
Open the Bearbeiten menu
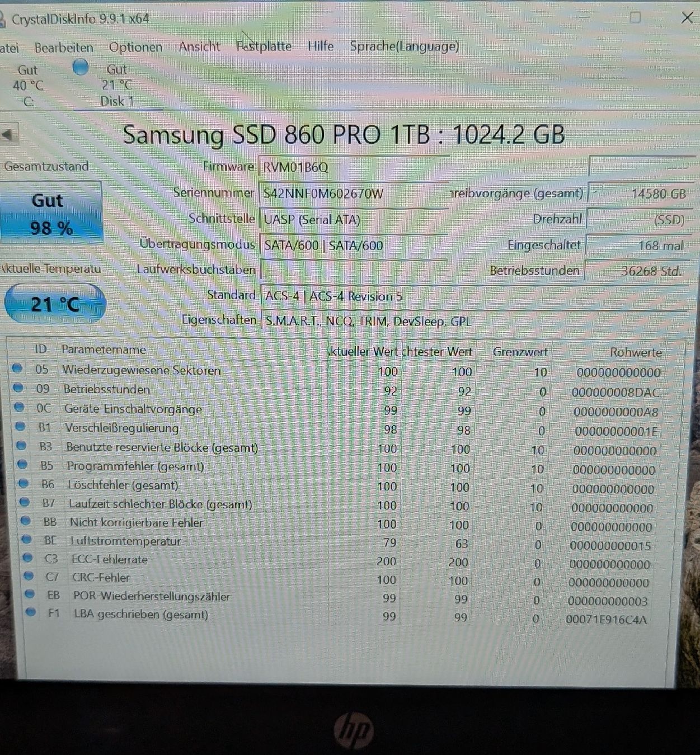pos(64,48)
